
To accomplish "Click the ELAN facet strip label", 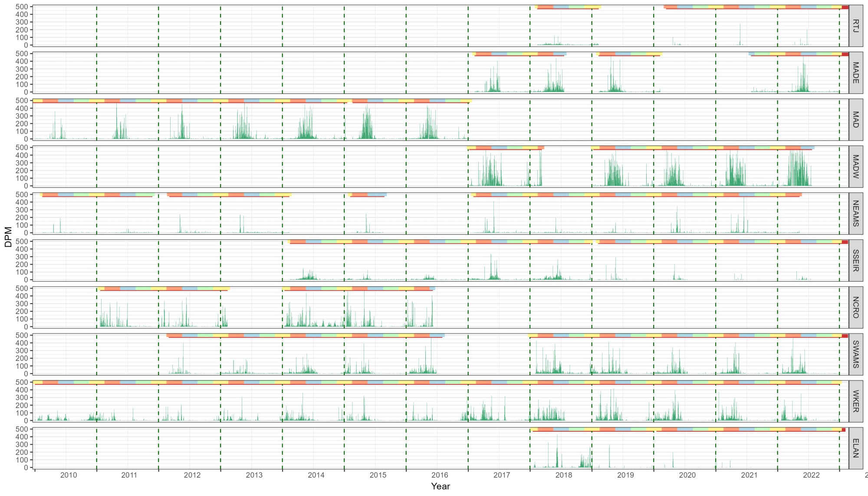I will coord(855,448).
